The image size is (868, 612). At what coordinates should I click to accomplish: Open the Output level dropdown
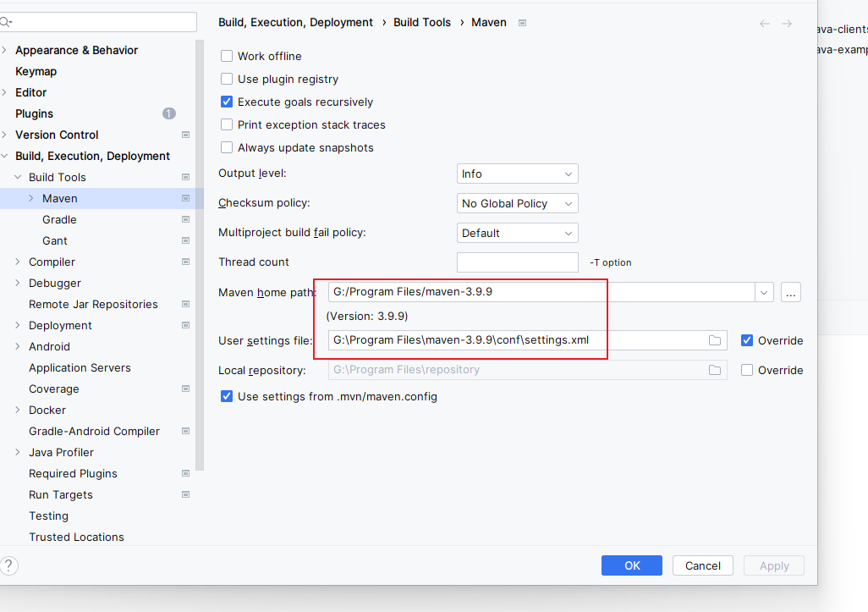click(x=517, y=174)
